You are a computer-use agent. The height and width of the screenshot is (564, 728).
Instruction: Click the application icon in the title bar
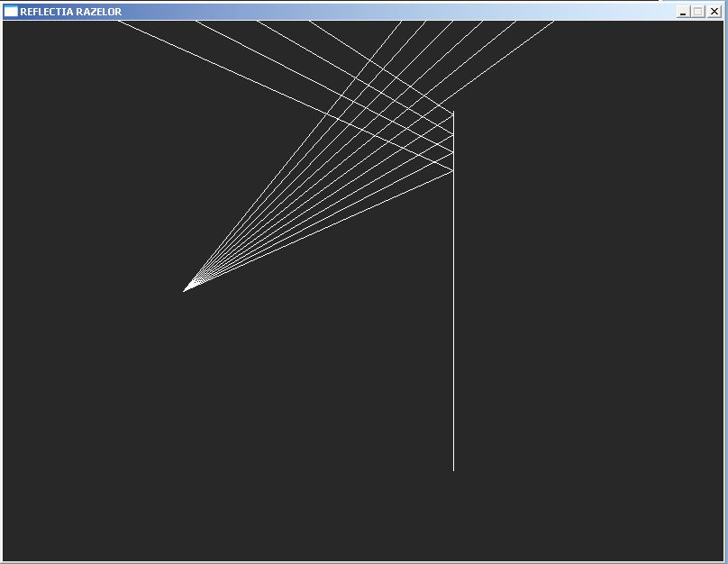11,12
